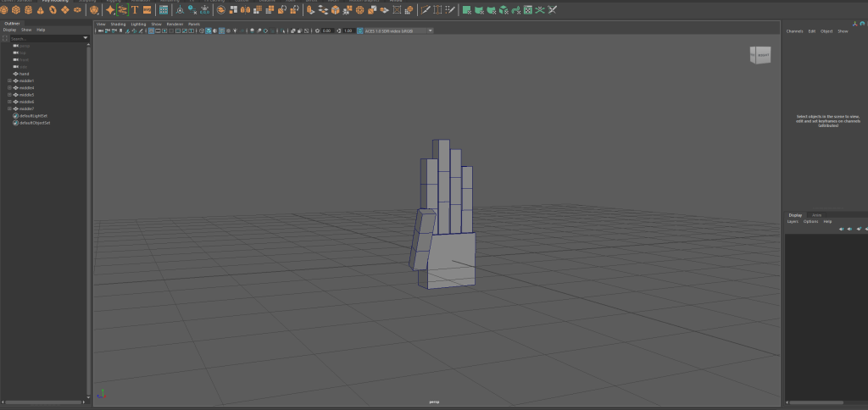Click the gamma value field showing 1.00
This screenshot has width=868, height=410.
(x=348, y=30)
